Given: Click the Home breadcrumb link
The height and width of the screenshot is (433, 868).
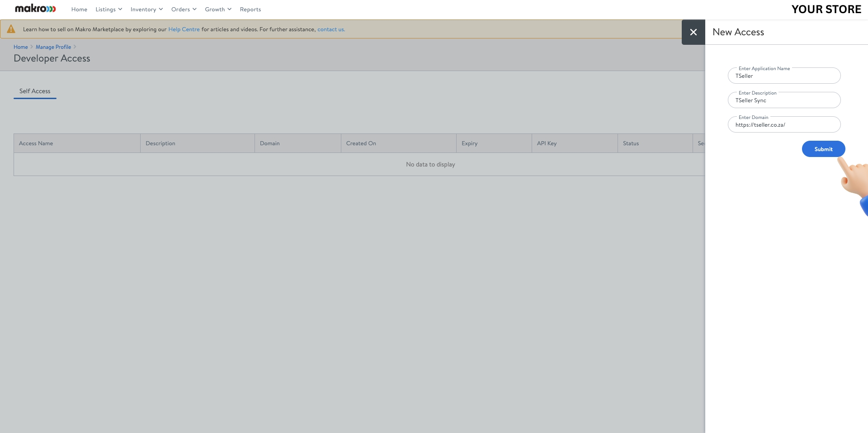Looking at the screenshot, I should click(20, 47).
